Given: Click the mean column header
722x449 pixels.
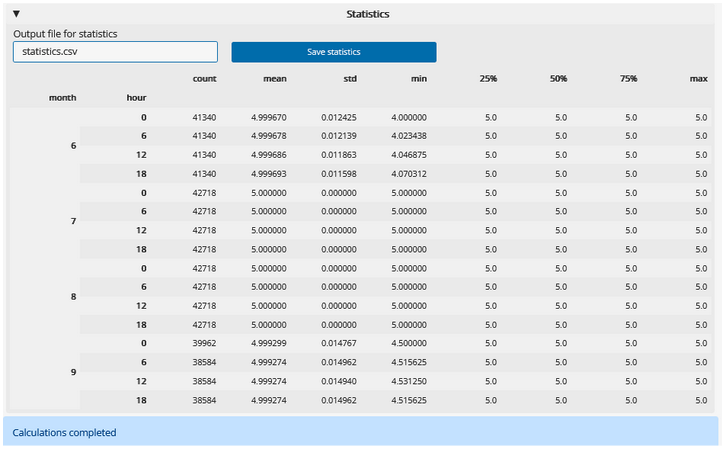Looking at the screenshot, I should [x=275, y=79].
